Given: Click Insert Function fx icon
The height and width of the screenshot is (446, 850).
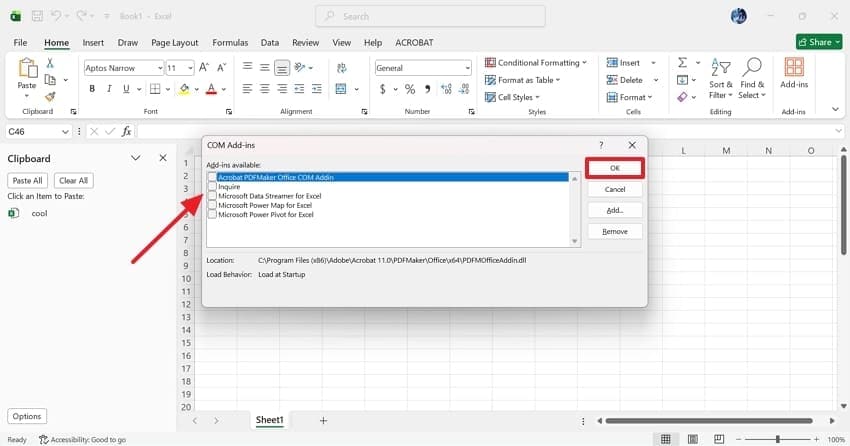Looking at the screenshot, I should [x=126, y=131].
